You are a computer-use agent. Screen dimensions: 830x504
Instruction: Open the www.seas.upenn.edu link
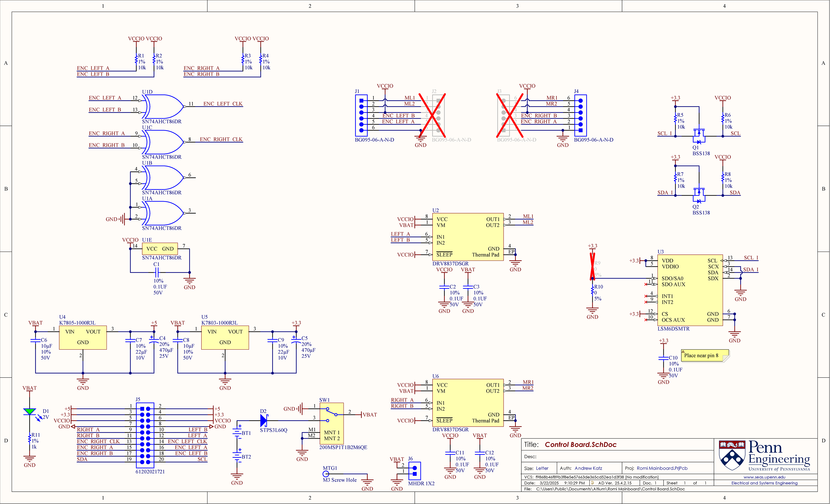click(764, 477)
